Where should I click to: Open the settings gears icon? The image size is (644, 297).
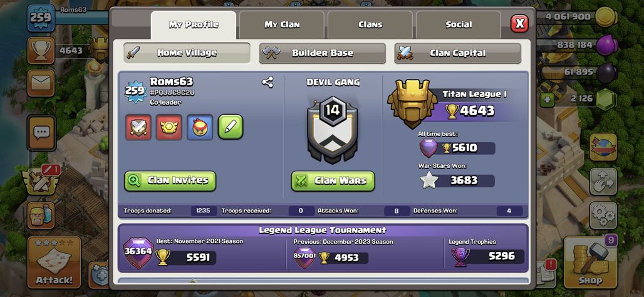click(603, 216)
